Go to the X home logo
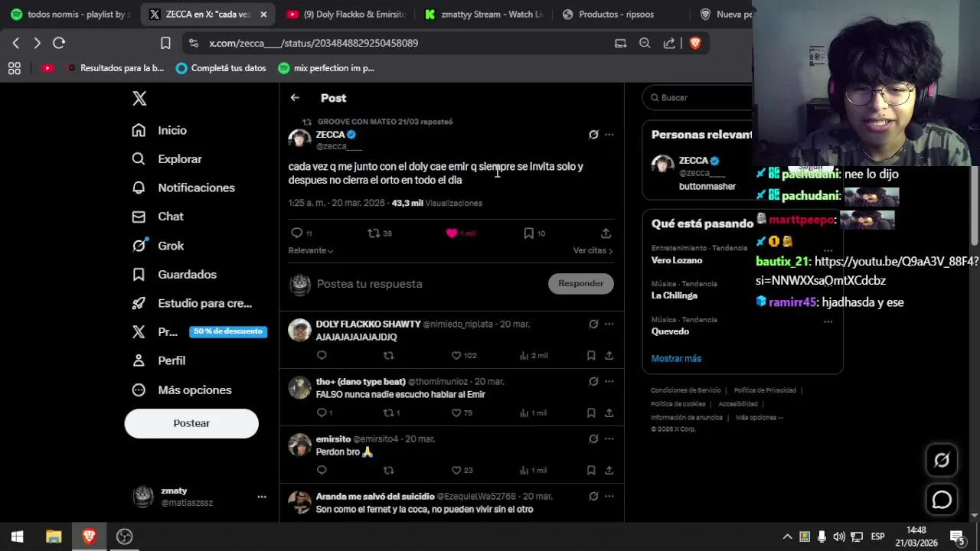Image resolution: width=980 pixels, height=551 pixels. pos(139,99)
